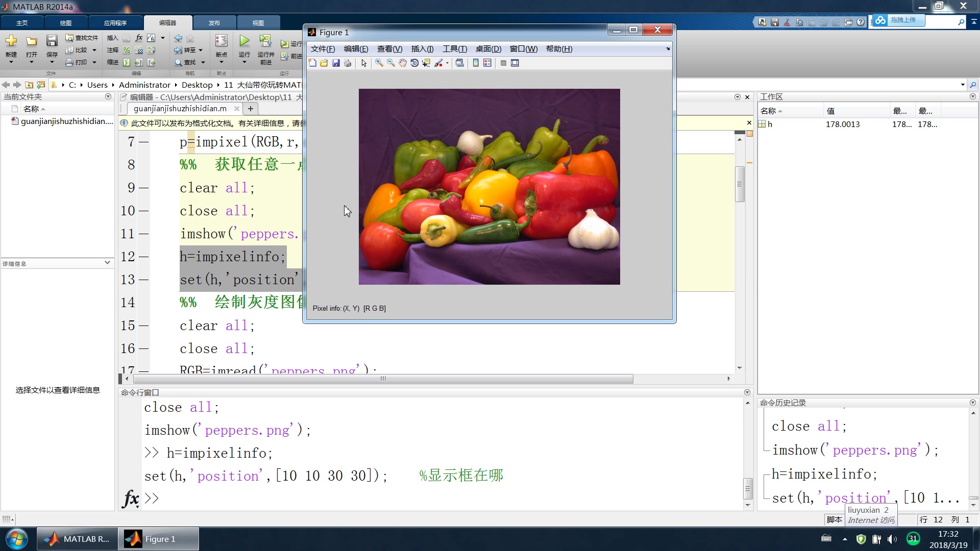This screenshot has height=551, width=980.
Task: Open the View menu in Figure 1
Action: click(x=389, y=49)
